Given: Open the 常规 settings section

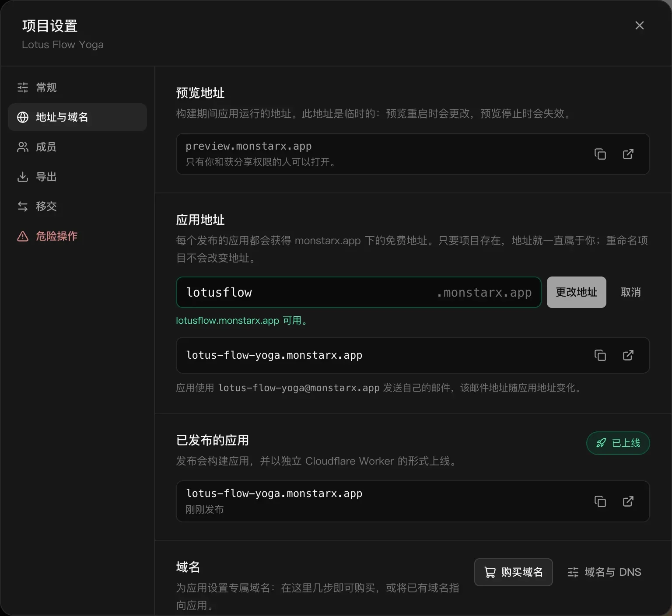Looking at the screenshot, I should click(x=77, y=87).
